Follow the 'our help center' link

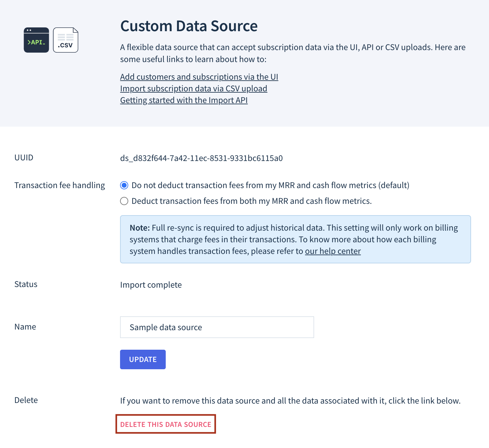click(333, 251)
